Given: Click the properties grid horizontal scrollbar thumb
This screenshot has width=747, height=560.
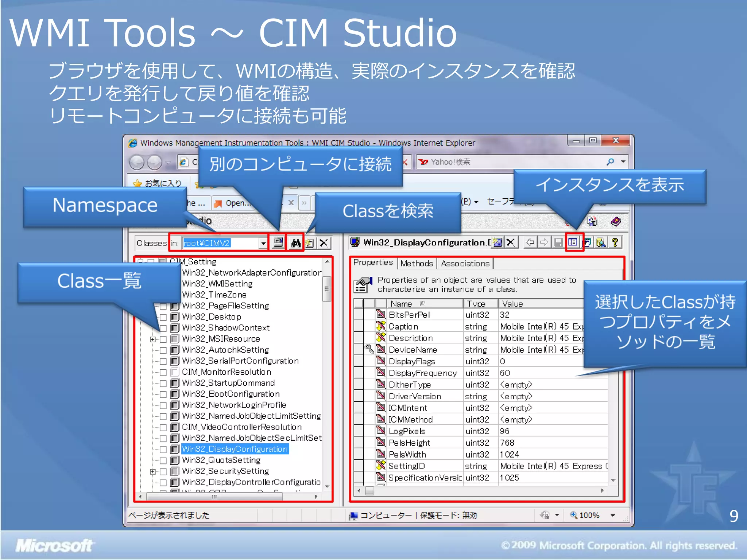Looking at the screenshot, I should [369, 491].
